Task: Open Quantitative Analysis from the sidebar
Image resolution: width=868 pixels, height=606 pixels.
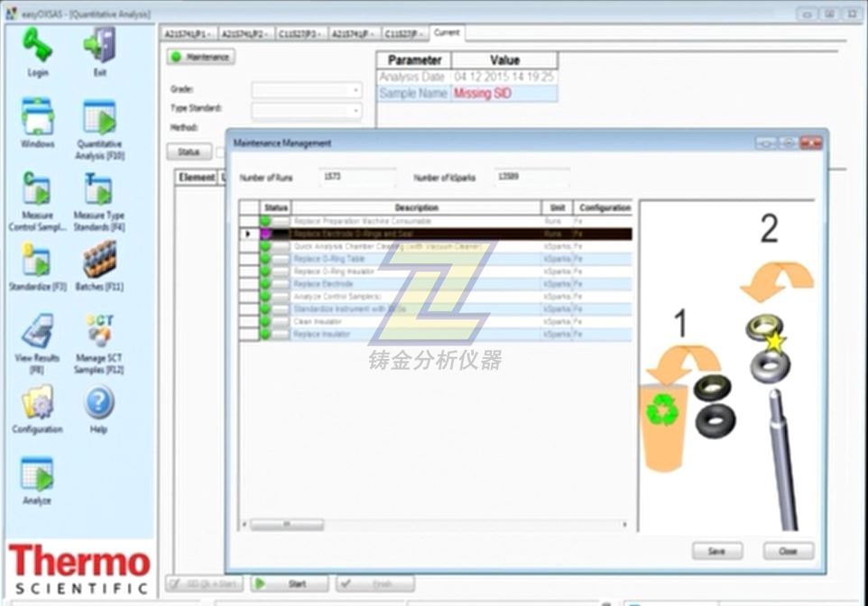Action: click(x=99, y=118)
